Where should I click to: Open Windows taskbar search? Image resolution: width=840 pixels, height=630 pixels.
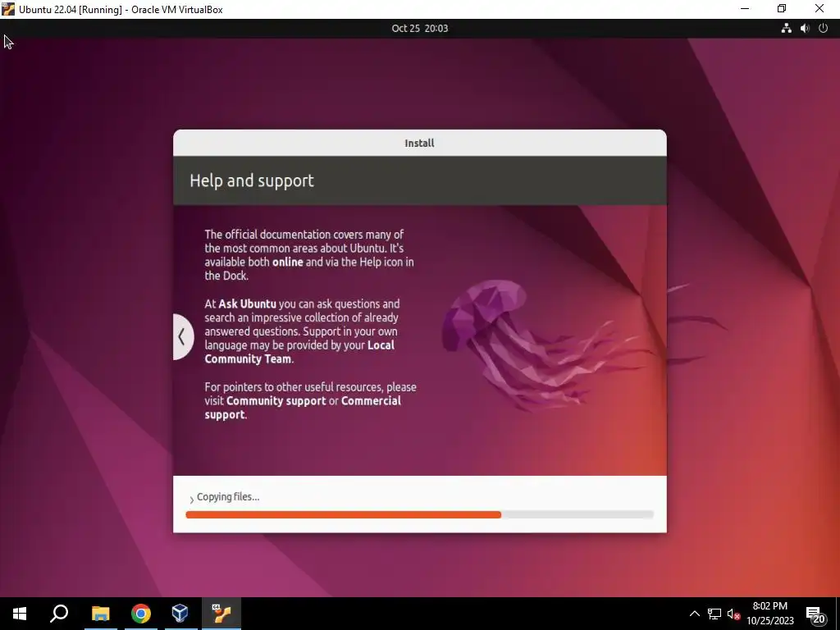(59, 614)
